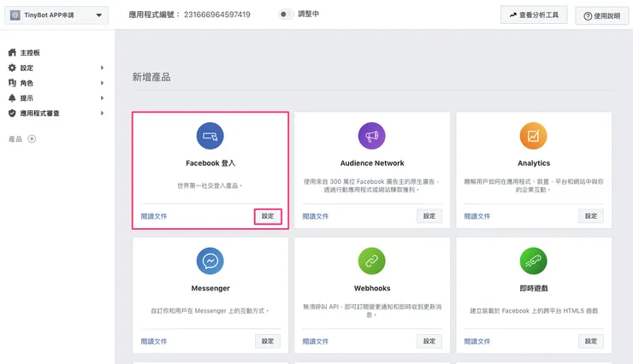Toggle the 調整中 app status switch
633x364 pixels.
pyautogui.click(x=286, y=15)
